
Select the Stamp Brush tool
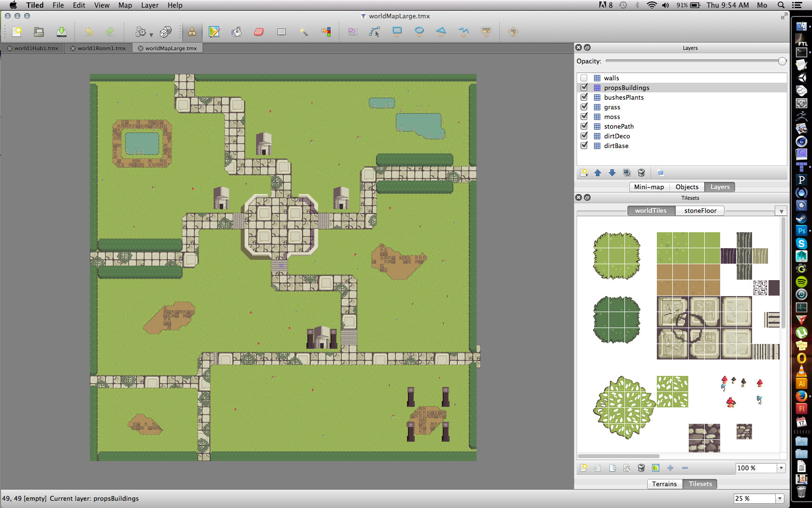192,32
